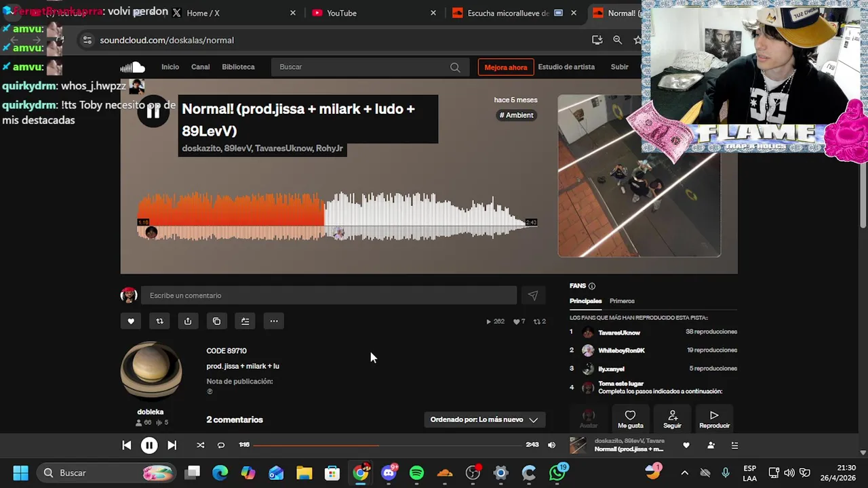Switch to the YouTube browser tab
The height and width of the screenshot is (488, 868).
pos(372,13)
